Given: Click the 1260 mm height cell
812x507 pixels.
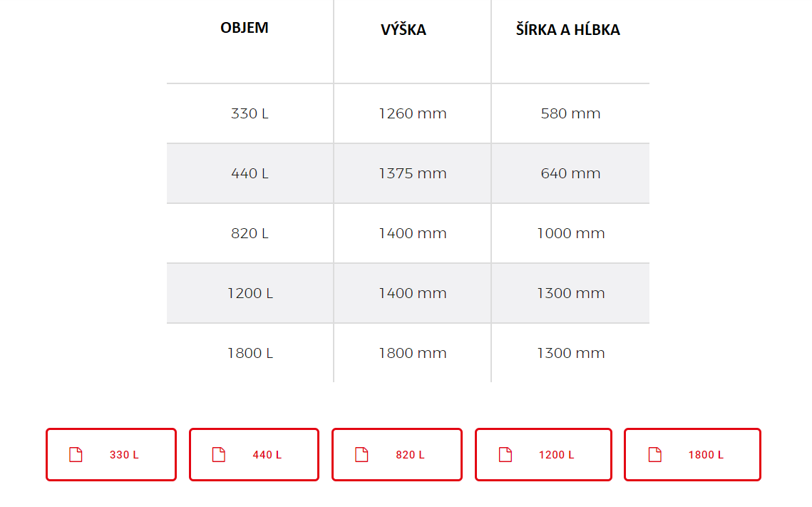Looking at the screenshot, I should coord(413,113).
